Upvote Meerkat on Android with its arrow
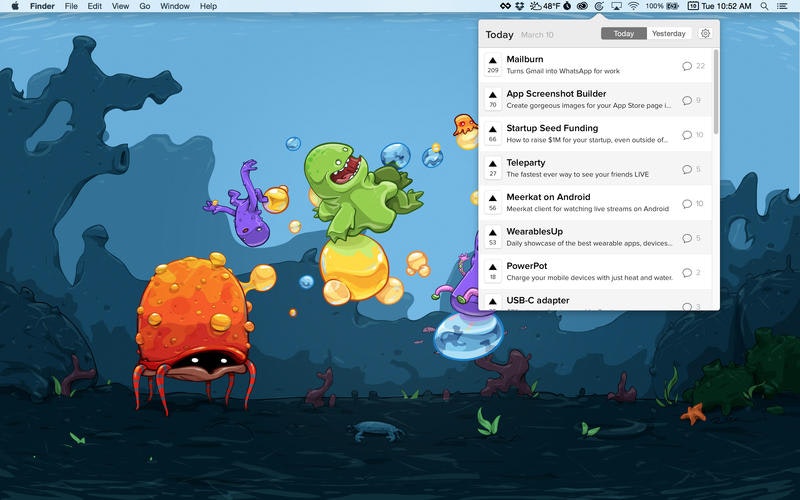The width and height of the screenshot is (800, 500). (x=492, y=198)
